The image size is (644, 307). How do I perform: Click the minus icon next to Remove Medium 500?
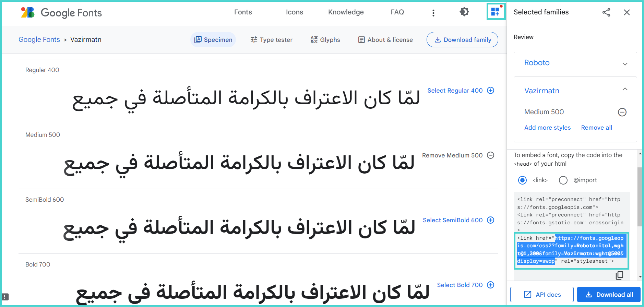(491, 155)
